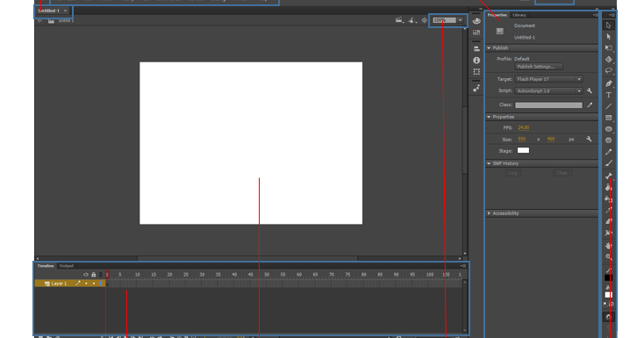Expand the Accessibility section

[489, 213]
